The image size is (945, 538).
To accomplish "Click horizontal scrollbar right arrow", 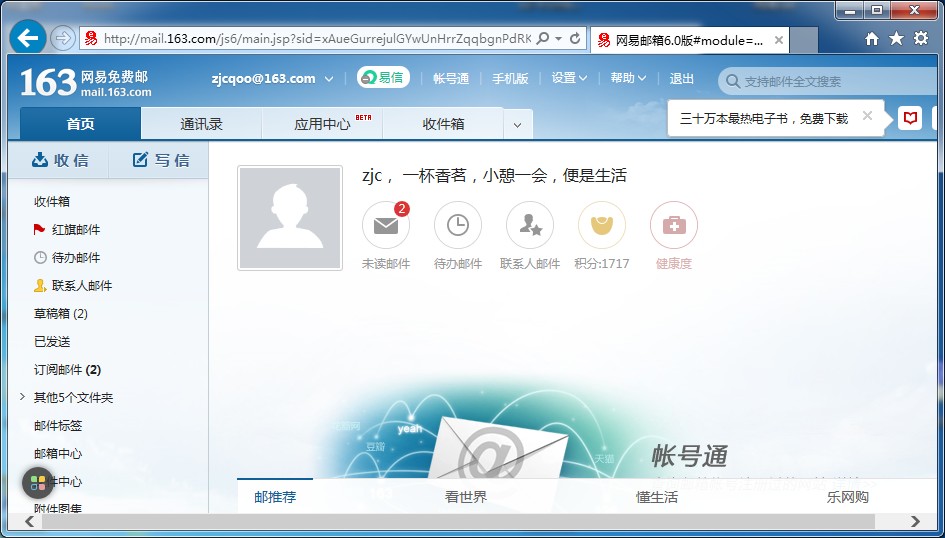I will (x=915, y=521).
